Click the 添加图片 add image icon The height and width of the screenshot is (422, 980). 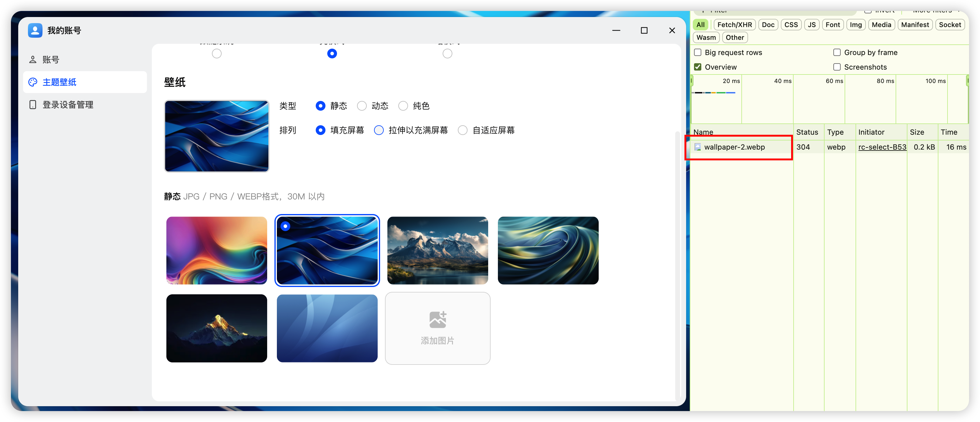(x=437, y=320)
